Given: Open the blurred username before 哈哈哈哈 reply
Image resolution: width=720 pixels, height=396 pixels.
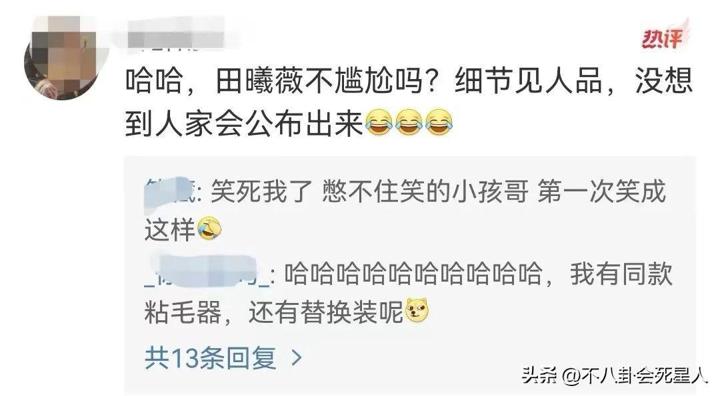Looking at the screenshot, I should (209, 274).
